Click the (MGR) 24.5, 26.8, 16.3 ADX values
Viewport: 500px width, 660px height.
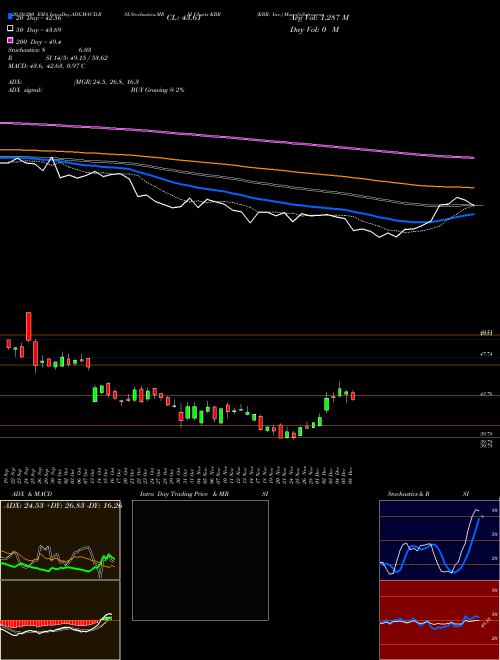(x=106, y=82)
